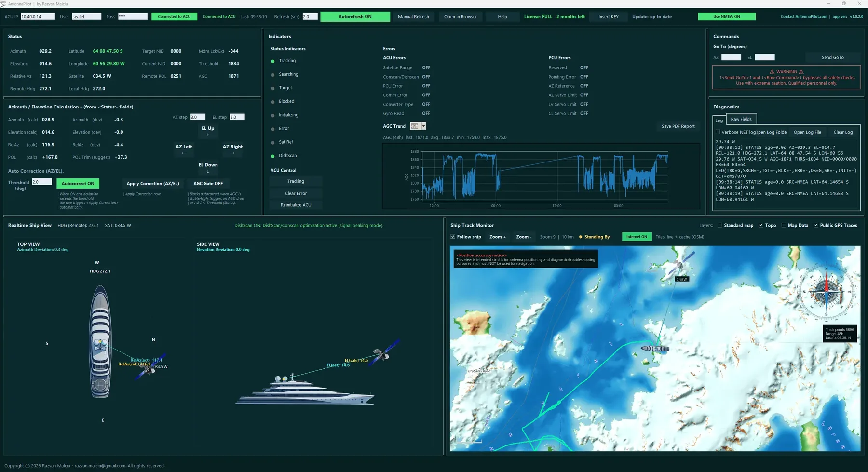Screen dimensions: 868x472
Task: Click the green DishScan status indicator dot
Action: point(273,156)
